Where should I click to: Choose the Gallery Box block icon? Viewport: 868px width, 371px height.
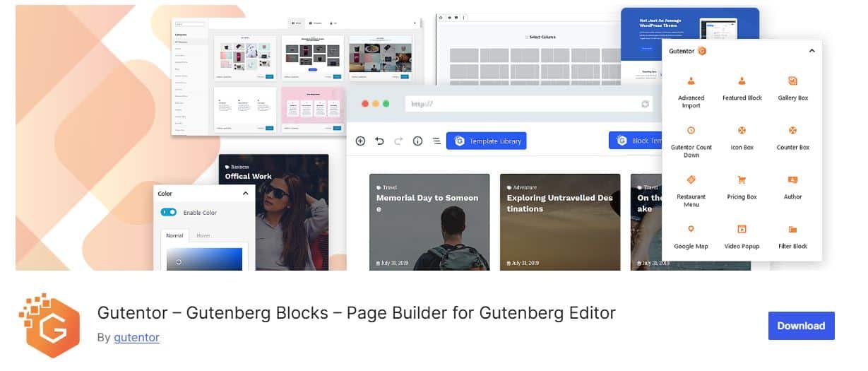pos(792,81)
